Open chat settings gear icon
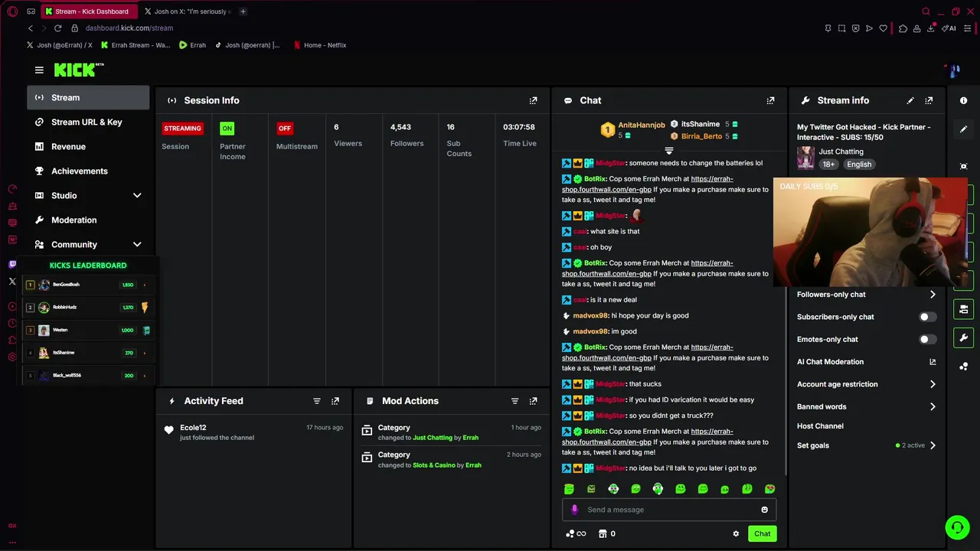This screenshot has width=980, height=551. 736,534
